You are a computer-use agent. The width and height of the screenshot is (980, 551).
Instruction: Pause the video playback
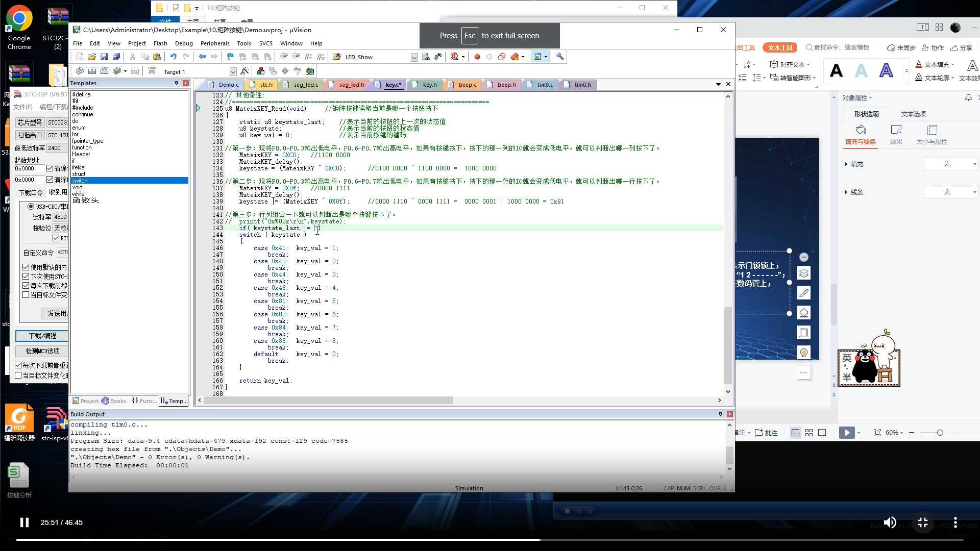pyautogui.click(x=24, y=522)
